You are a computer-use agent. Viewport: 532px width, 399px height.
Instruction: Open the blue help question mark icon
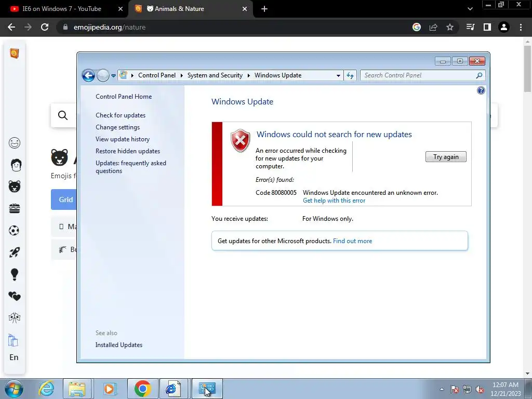(x=481, y=90)
